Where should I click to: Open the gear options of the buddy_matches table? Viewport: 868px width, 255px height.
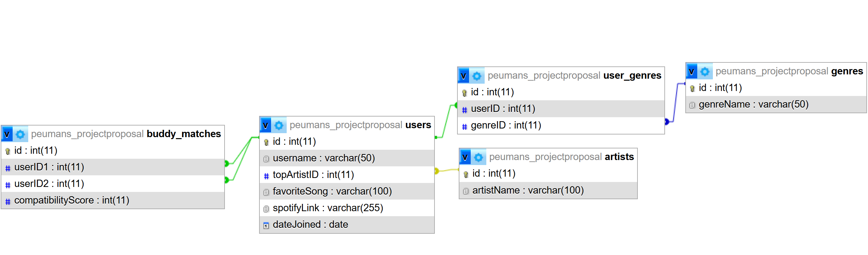(21, 134)
